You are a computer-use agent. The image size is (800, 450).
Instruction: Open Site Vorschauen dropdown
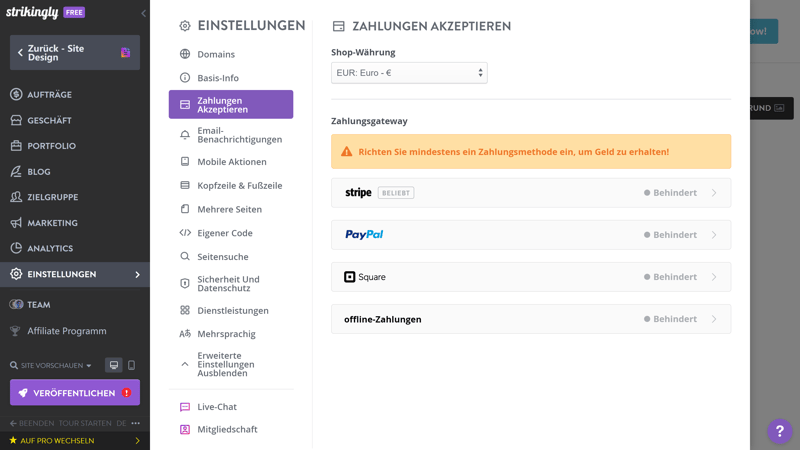tap(51, 366)
